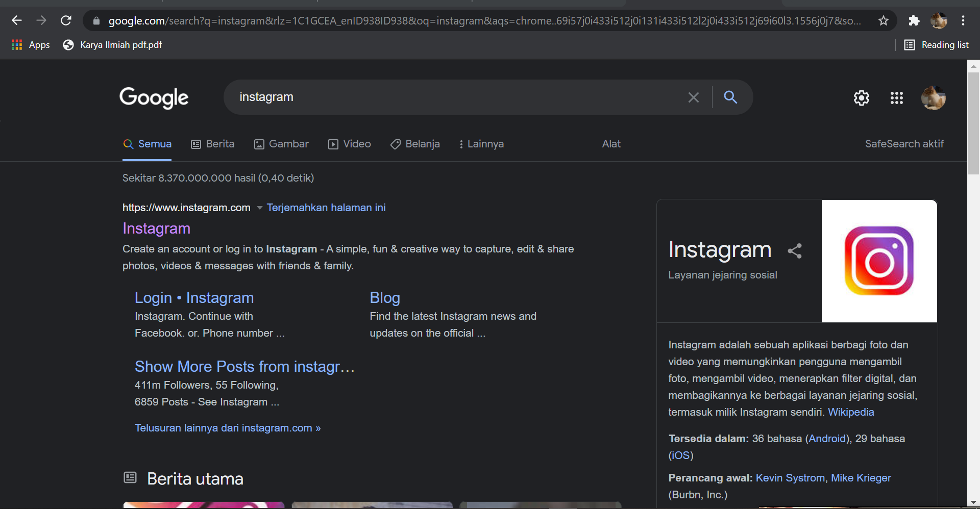Open the Karya Ilmiah pdf.pdf bookmark
980x509 pixels.
click(x=112, y=45)
